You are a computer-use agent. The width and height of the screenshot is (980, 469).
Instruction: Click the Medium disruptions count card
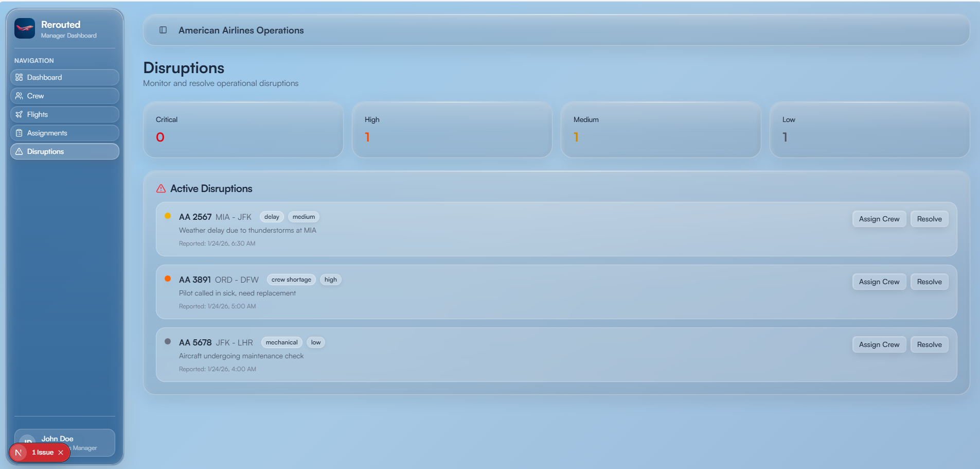click(x=661, y=130)
